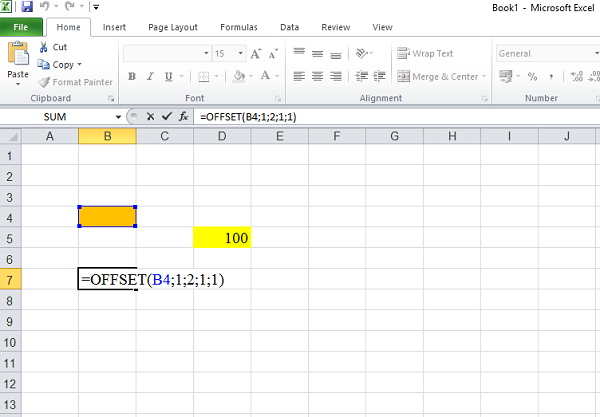The image size is (600, 417).
Task: Click the Bottom Align icon
Action: (x=336, y=54)
